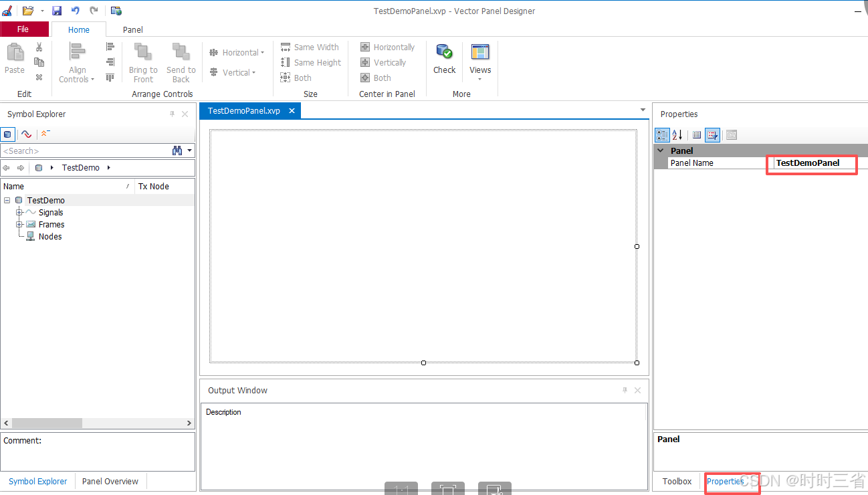
Task: Expand the arrow after TestDemo breadcrumb
Action: tap(109, 167)
